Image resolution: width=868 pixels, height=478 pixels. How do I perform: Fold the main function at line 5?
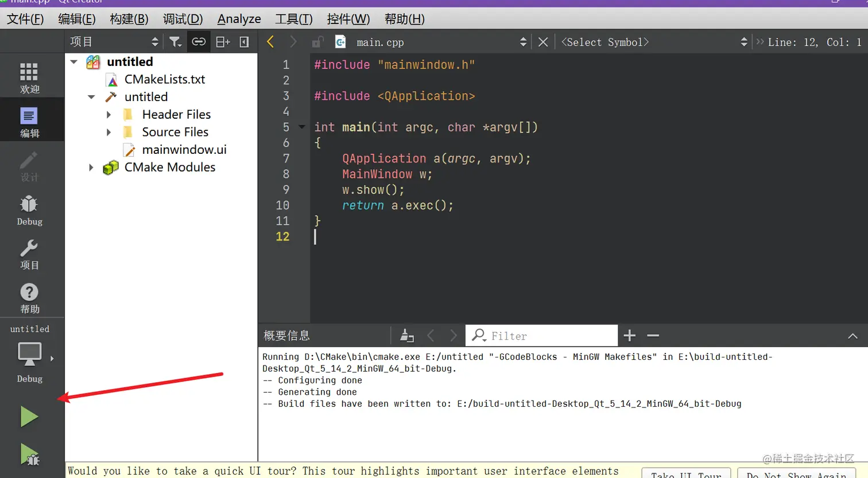pyautogui.click(x=302, y=127)
